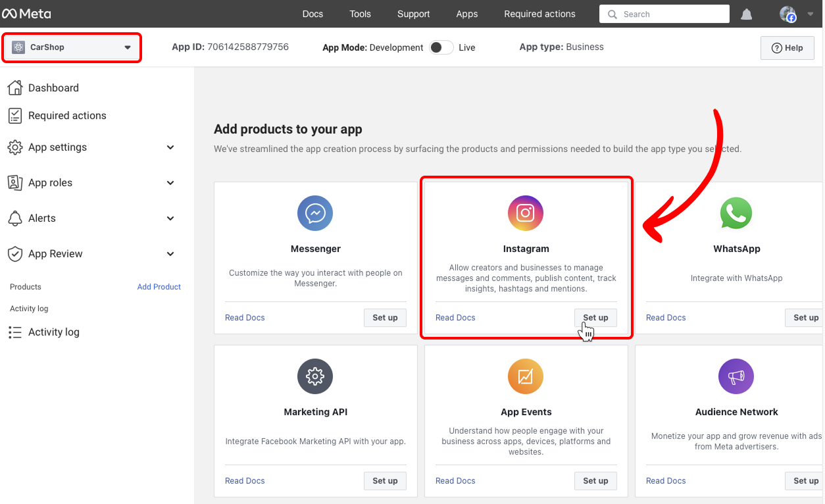Open Activity log in the sidebar
This screenshot has width=825, height=504.
(53, 332)
